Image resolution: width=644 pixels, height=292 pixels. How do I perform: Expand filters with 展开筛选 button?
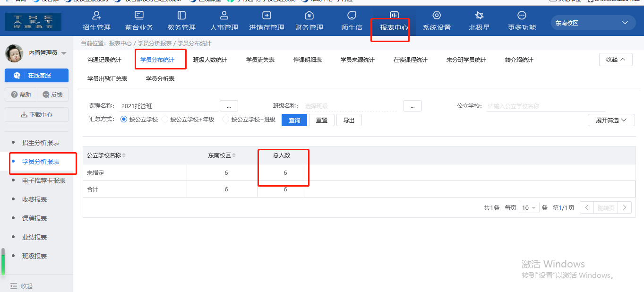tap(611, 120)
